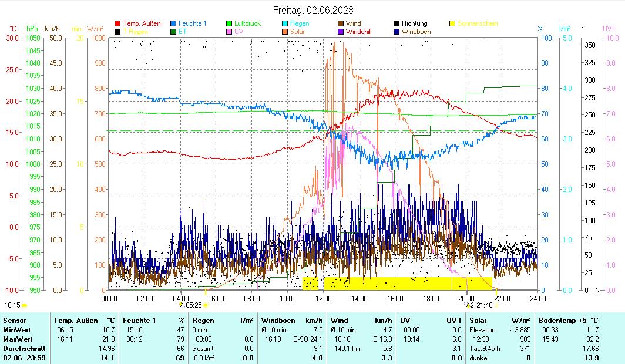Image resolution: width=625 pixels, height=364 pixels.
Task: Click the purple Windchill legend swatch
Action: (341, 32)
